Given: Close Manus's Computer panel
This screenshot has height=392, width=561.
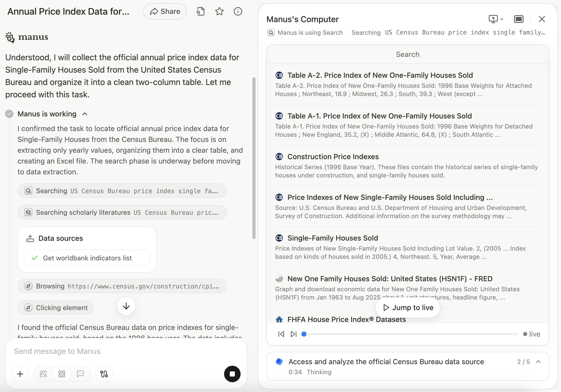Looking at the screenshot, I should click(542, 19).
